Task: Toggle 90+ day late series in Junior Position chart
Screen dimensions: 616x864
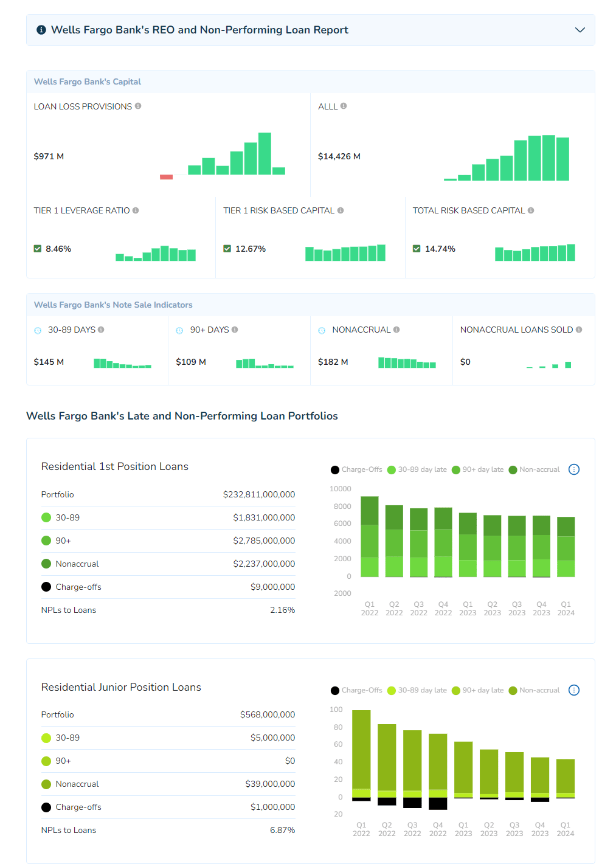Action: tap(478, 690)
